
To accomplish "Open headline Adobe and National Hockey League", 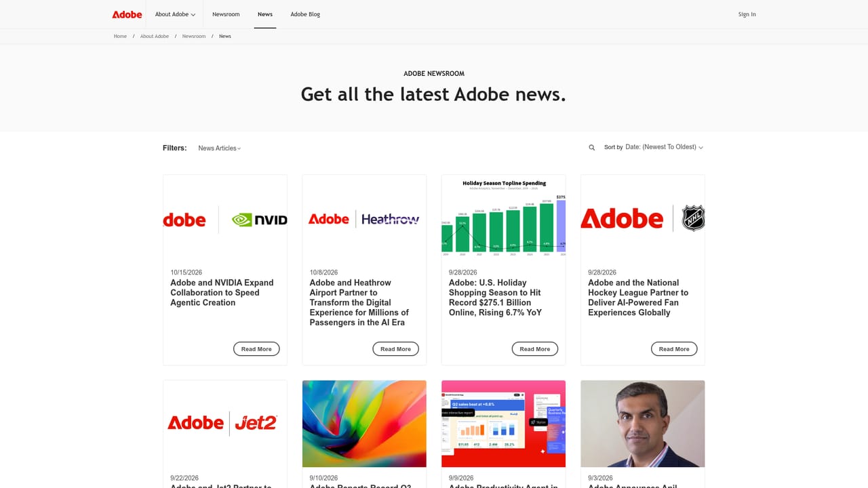I will pyautogui.click(x=638, y=298).
